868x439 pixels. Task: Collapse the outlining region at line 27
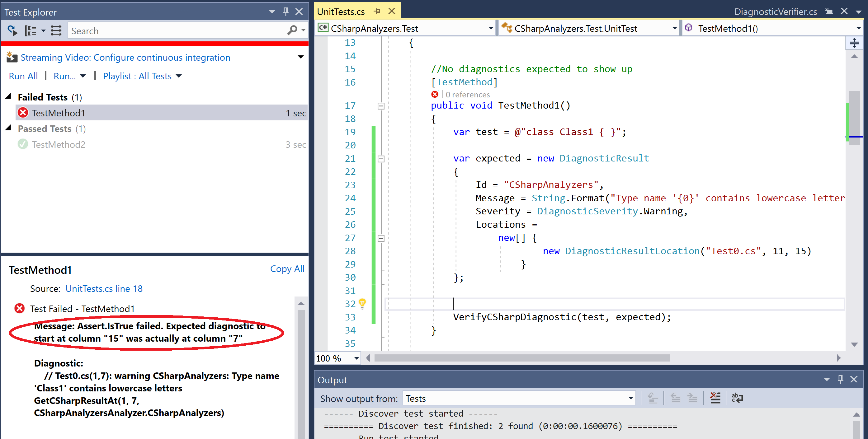tap(381, 238)
